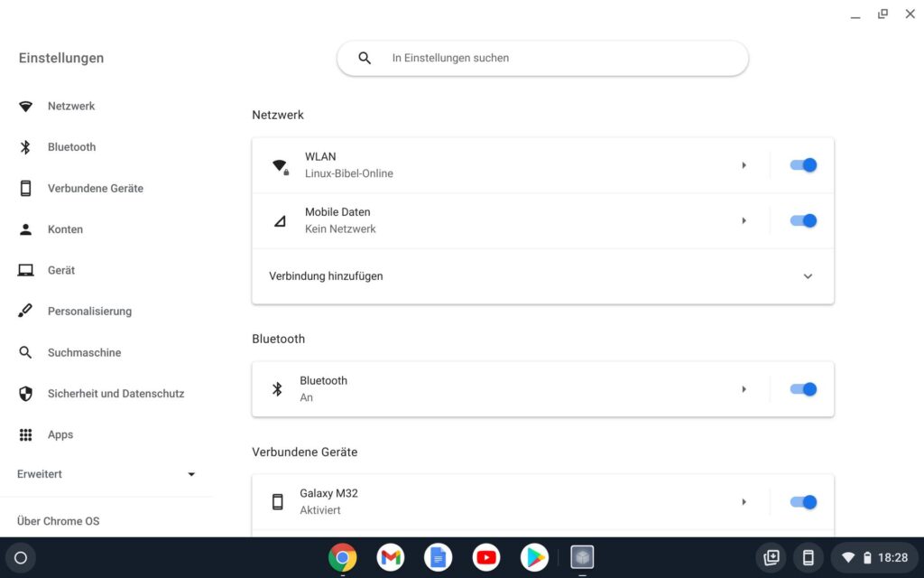Click the Galaxy M32 device name
Image resolution: width=924 pixels, height=578 pixels.
coord(328,494)
